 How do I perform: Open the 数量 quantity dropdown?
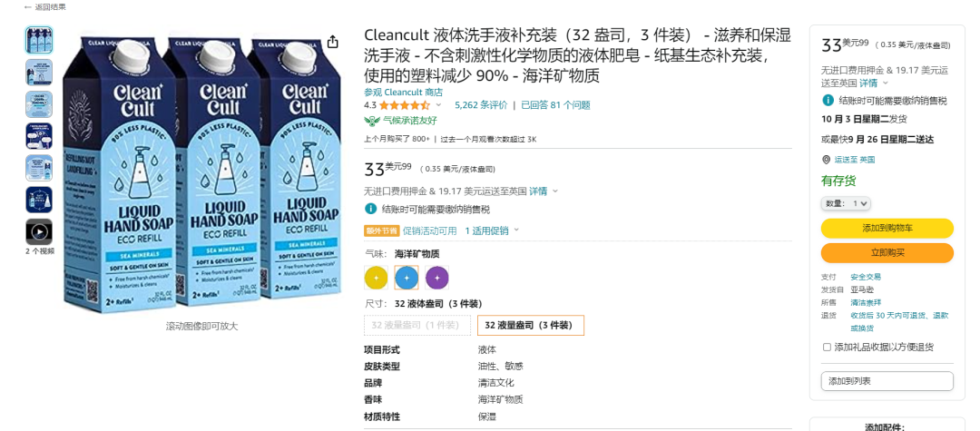coord(846,203)
